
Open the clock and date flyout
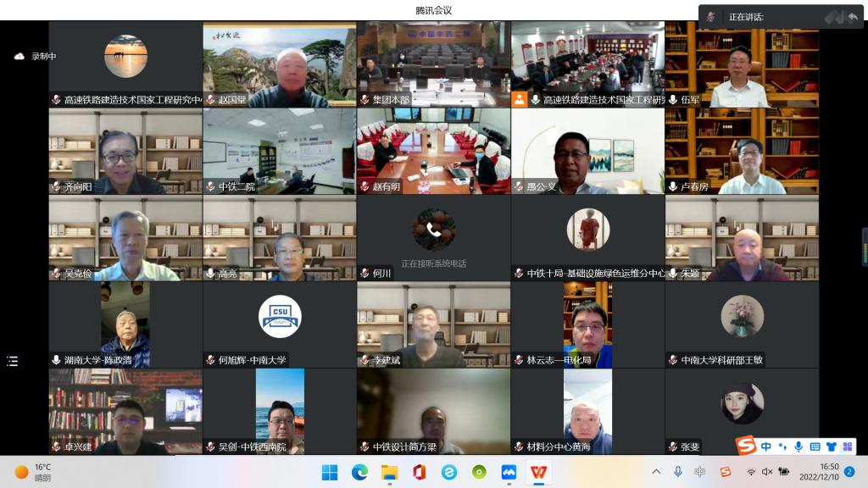[x=818, y=472]
